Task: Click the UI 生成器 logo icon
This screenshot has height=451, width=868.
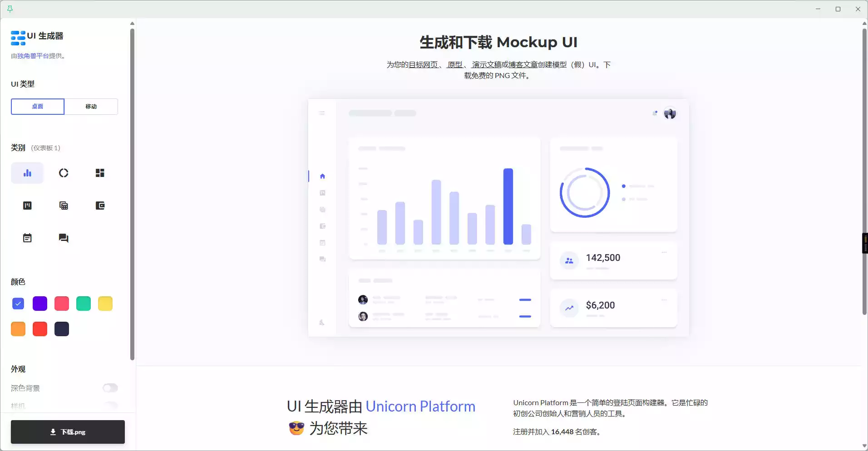Action: point(18,38)
